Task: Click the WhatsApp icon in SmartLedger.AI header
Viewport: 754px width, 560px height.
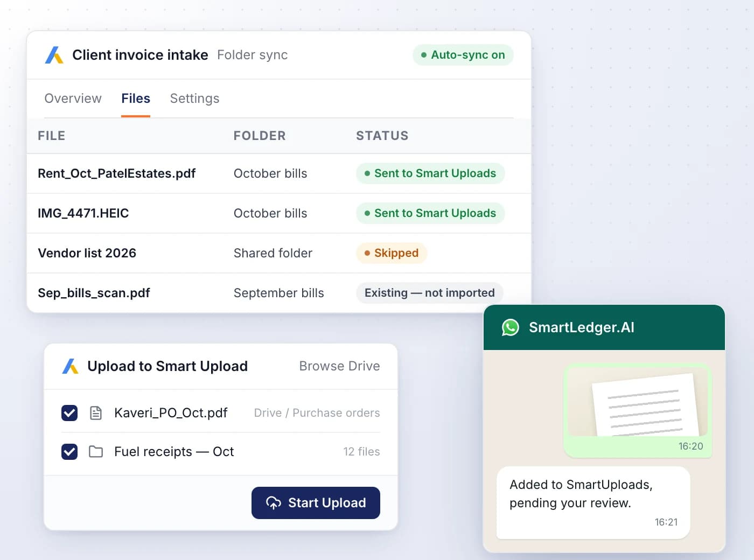Action: (x=510, y=327)
